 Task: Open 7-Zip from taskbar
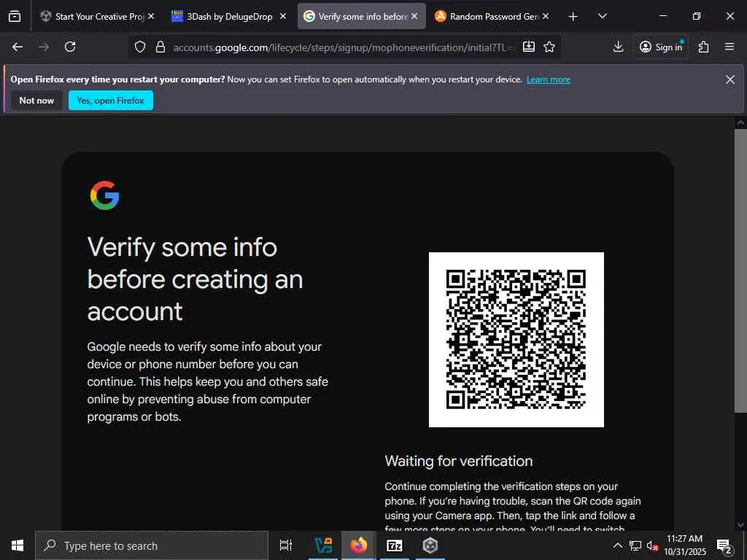tap(395, 545)
